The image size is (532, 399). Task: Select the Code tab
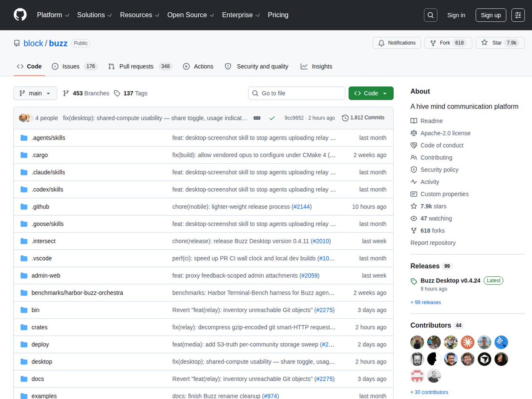pos(29,66)
